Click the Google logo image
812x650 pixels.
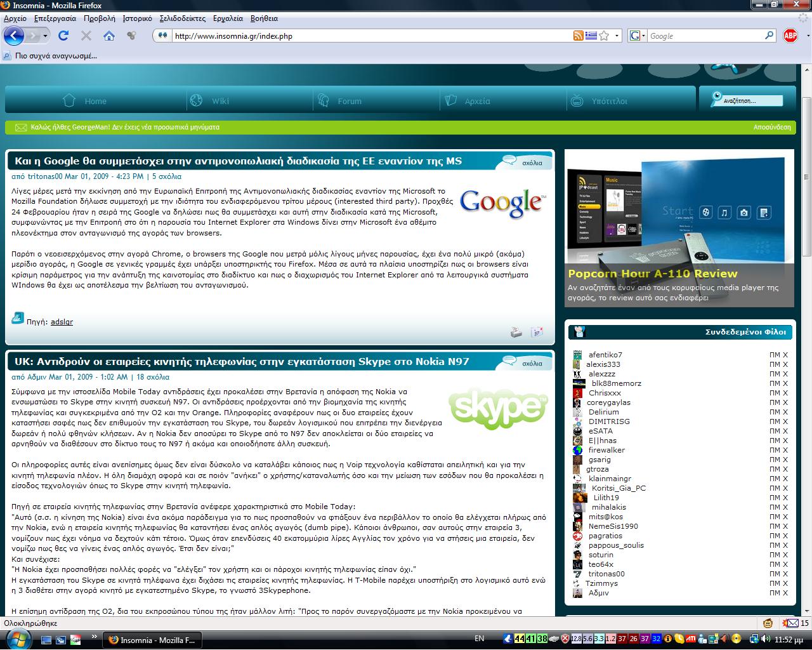[x=503, y=203]
